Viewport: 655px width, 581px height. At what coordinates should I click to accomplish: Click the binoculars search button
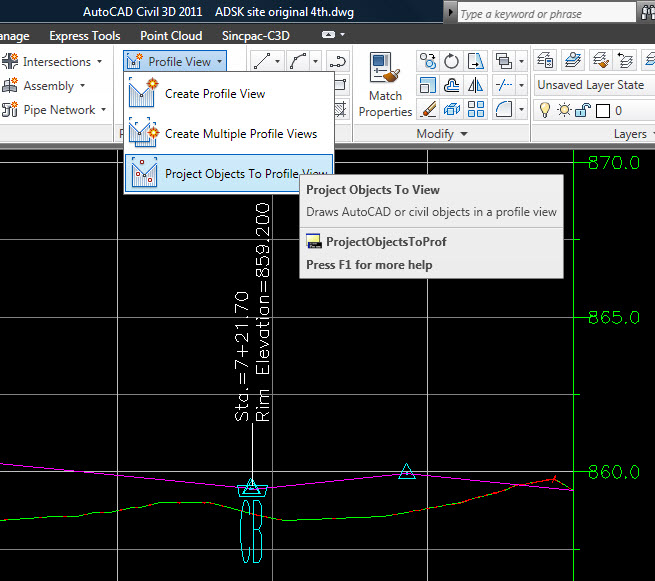(x=647, y=13)
